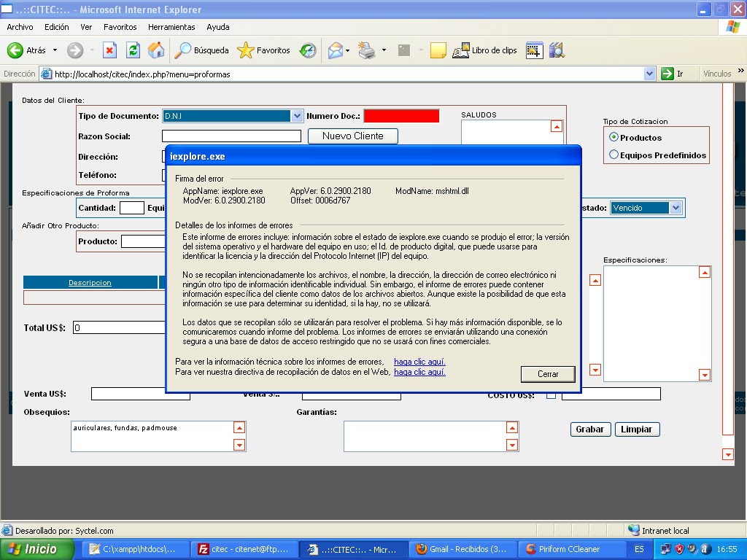747x560 pixels.
Task: Open the Edición menu
Action: point(57,27)
